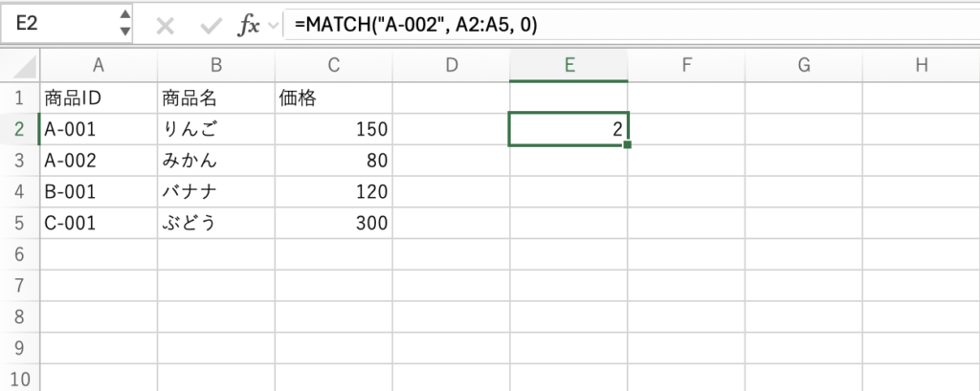Screen dimensions: 980x391
Task: Click cell containing バナナ
Action: (215, 191)
